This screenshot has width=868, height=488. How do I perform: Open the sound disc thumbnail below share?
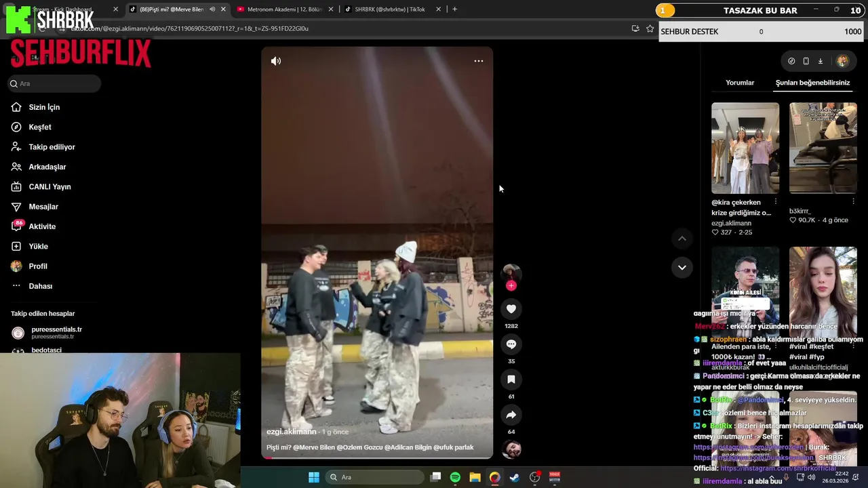coord(511,449)
